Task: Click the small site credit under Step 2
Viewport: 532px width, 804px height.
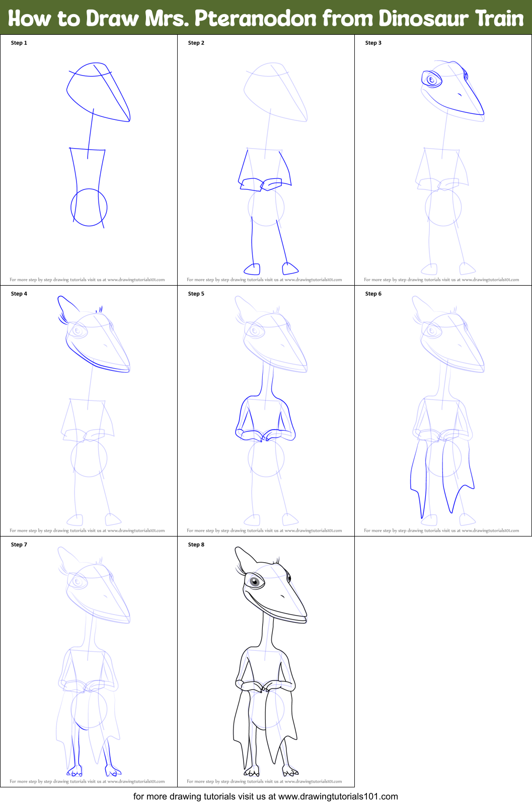Action: tap(264, 280)
